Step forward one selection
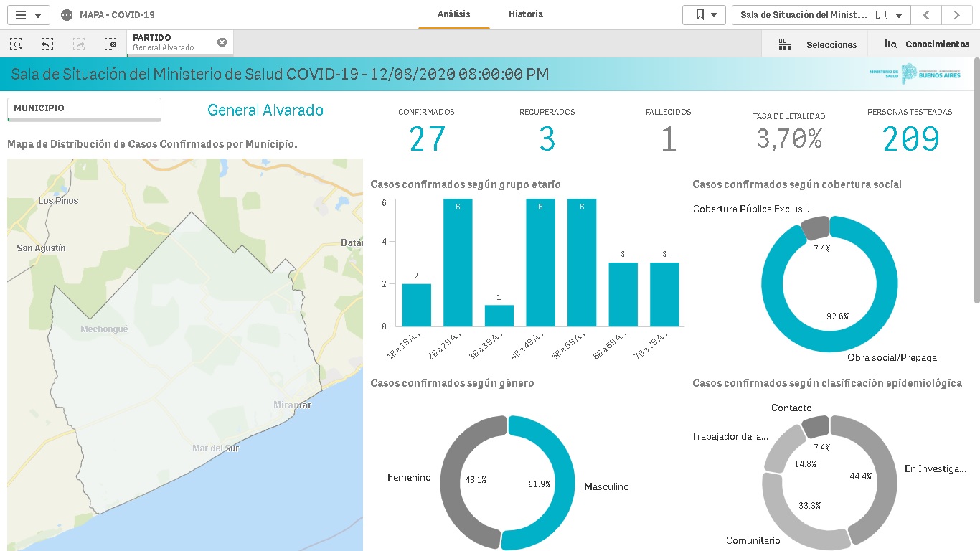This screenshot has width=980, height=551. pyautogui.click(x=79, y=44)
